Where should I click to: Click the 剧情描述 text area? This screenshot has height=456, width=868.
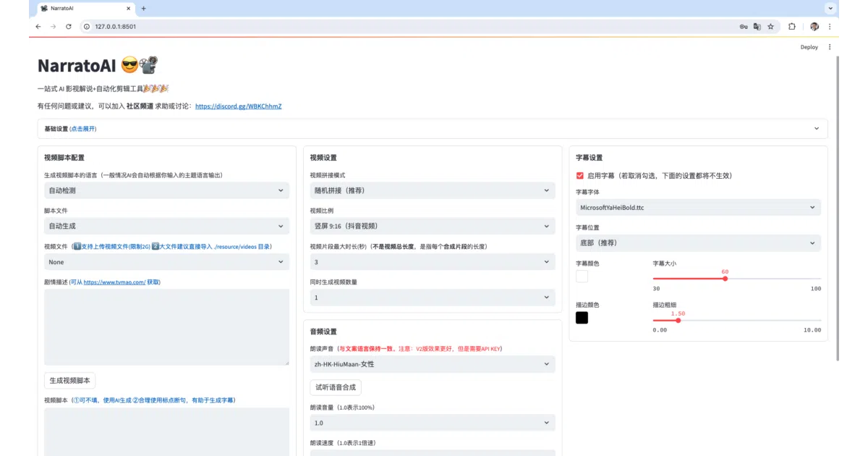pos(166,327)
